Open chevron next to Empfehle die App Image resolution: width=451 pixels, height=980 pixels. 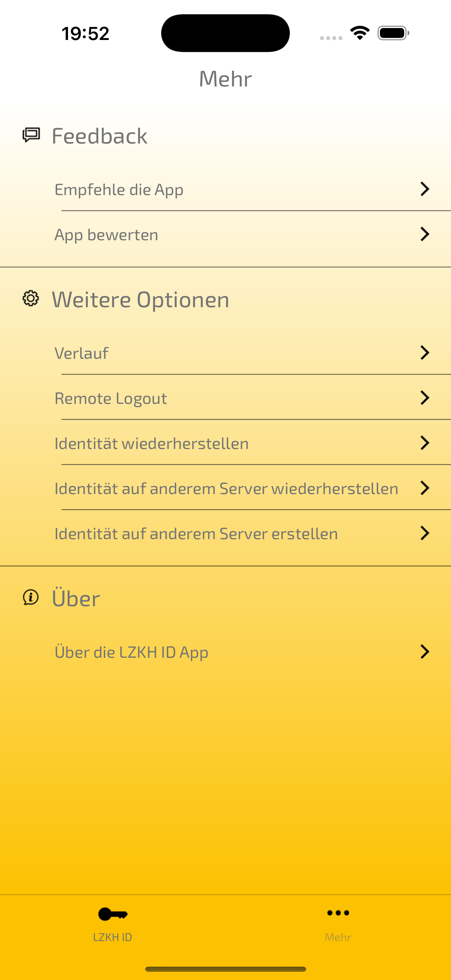(425, 189)
